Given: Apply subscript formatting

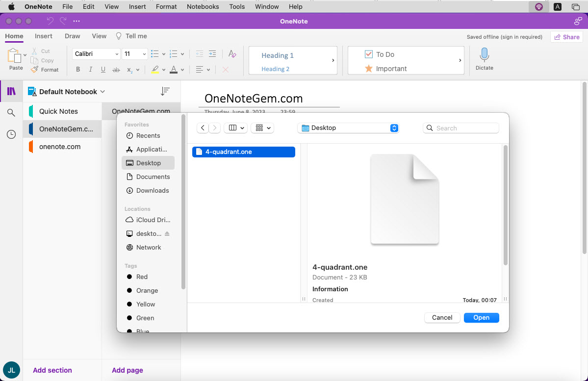Looking at the screenshot, I should pyautogui.click(x=130, y=70).
